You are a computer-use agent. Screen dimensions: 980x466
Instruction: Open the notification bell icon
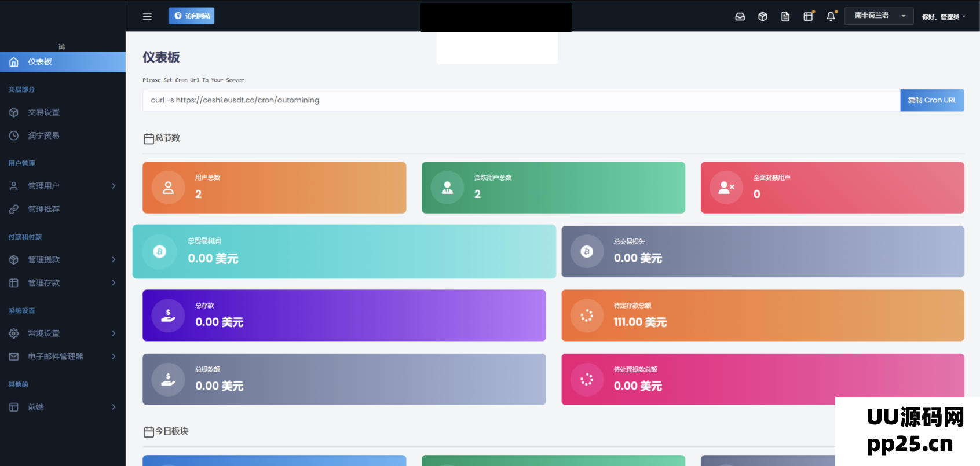831,16
